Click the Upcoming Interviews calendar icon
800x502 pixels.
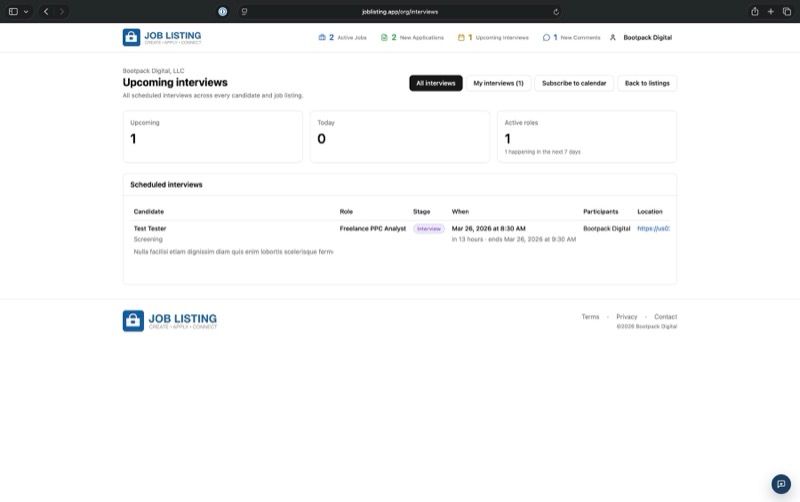pos(461,37)
